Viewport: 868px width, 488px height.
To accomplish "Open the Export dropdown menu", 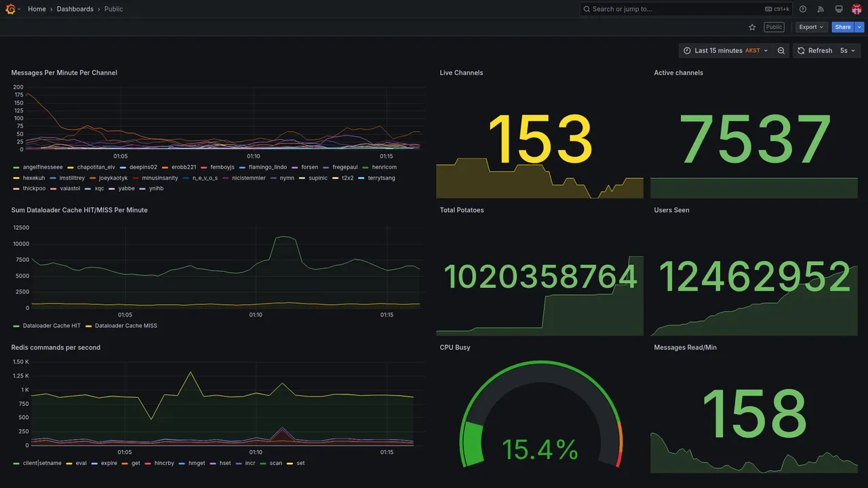I will click(x=812, y=27).
